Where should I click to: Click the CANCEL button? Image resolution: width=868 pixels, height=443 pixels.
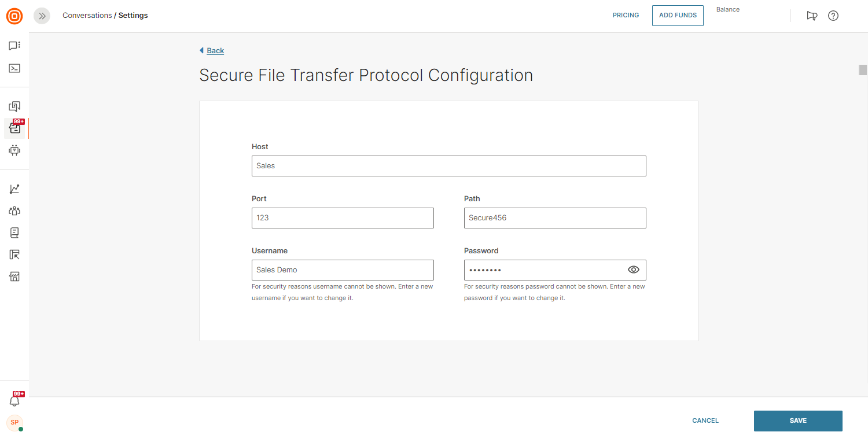click(705, 421)
